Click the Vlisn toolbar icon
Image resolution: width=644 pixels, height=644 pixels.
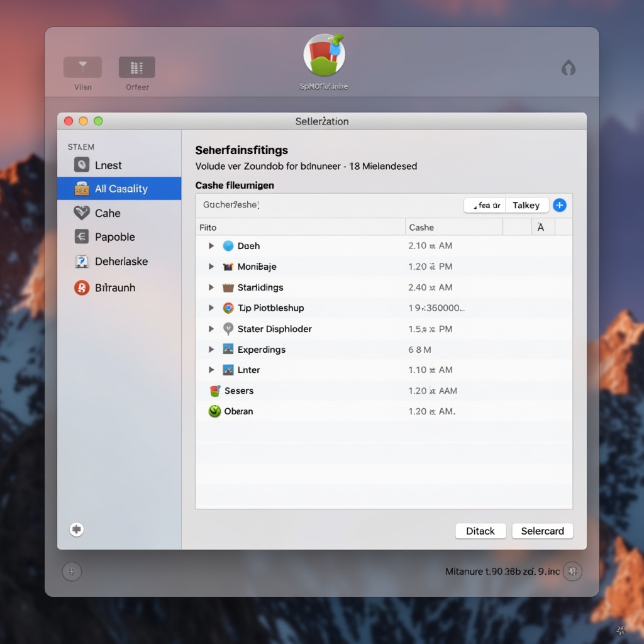82,67
